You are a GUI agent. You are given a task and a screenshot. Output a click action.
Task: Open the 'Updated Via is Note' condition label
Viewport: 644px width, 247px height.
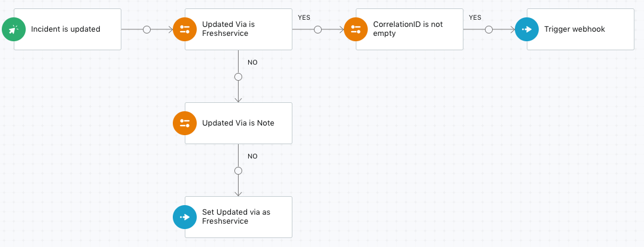click(238, 123)
